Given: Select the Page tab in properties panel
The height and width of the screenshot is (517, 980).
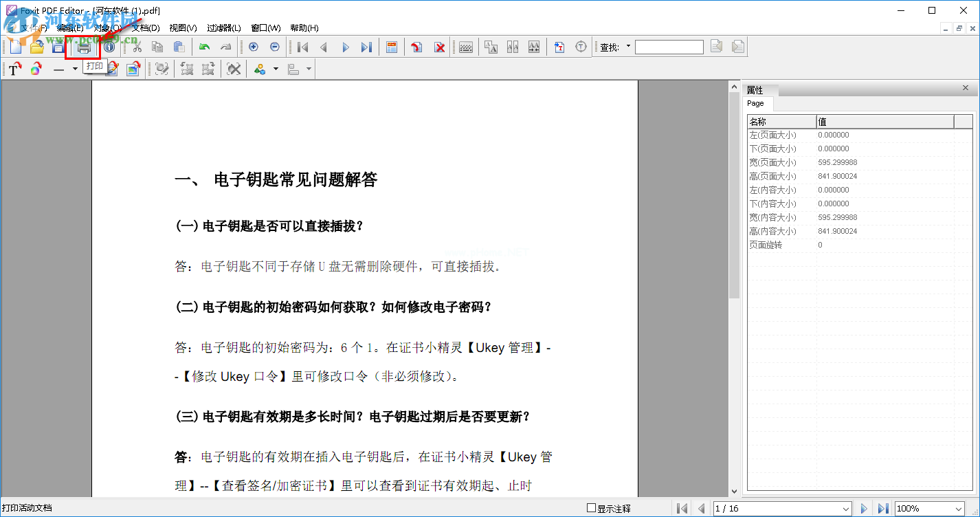Looking at the screenshot, I should point(757,104).
